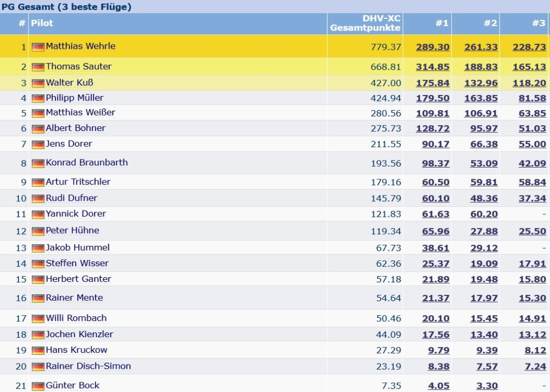The height and width of the screenshot is (392, 550).
Task: Open Albert Bohner's second flight 95.97
Action: (x=484, y=128)
